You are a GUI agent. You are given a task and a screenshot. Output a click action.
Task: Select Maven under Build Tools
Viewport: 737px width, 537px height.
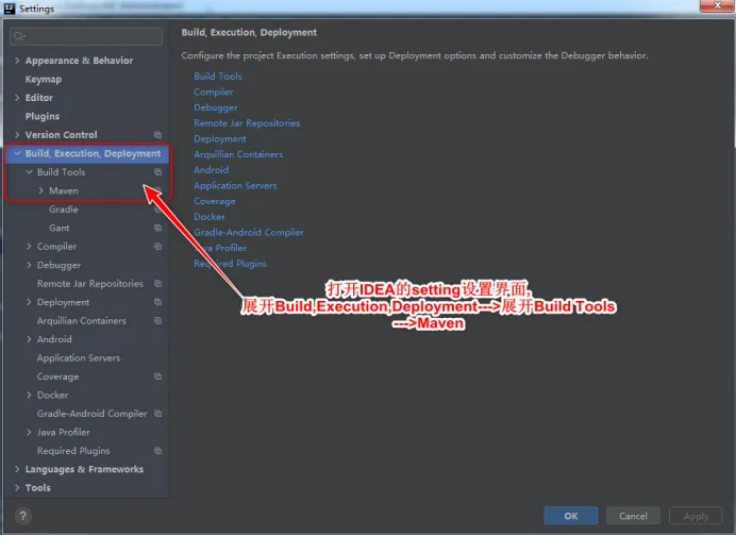63,191
